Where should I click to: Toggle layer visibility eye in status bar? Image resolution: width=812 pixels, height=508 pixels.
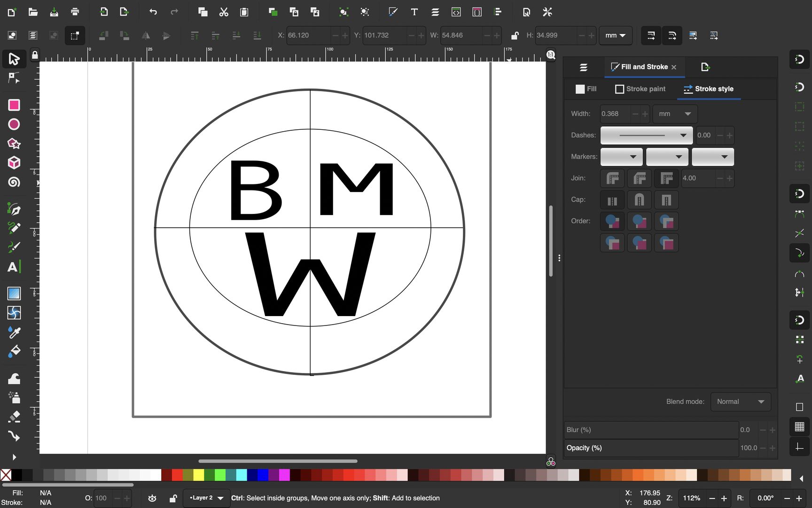[152, 498]
